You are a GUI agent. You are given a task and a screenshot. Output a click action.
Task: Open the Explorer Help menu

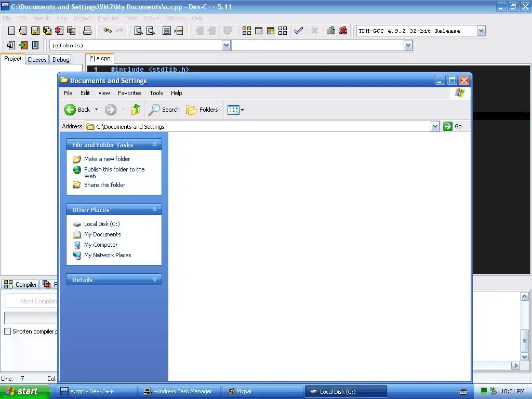(177, 93)
